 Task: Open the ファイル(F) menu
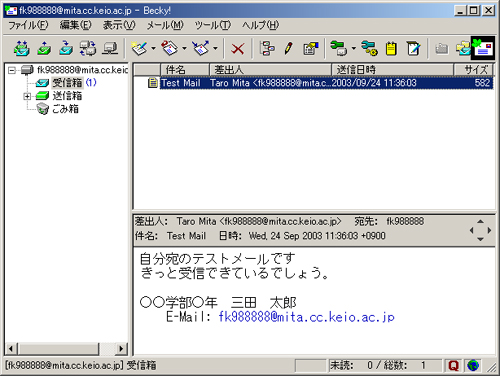tap(28, 25)
